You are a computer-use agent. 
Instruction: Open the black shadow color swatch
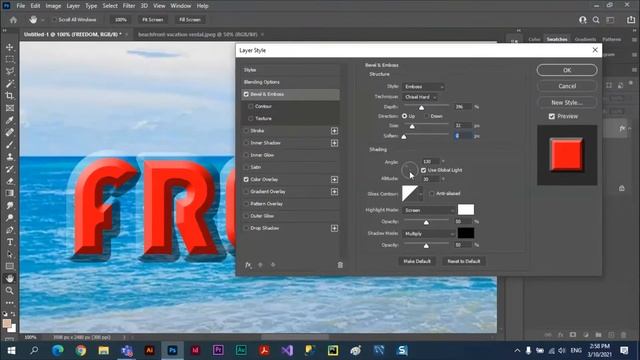[466, 233]
